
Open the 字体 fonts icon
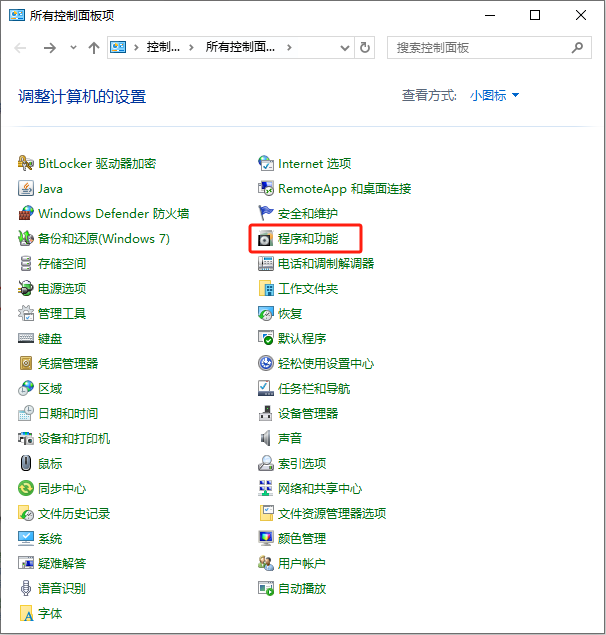coord(26,614)
